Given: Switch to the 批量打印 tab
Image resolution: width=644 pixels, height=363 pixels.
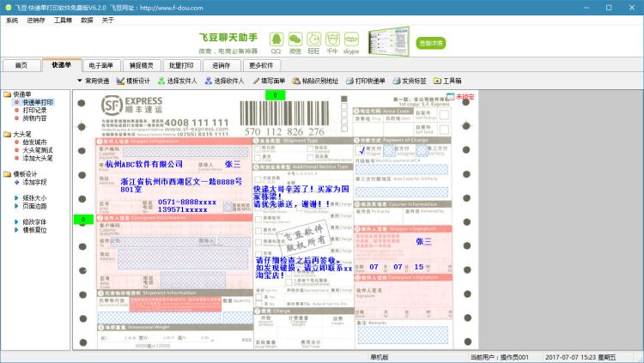Looking at the screenshot, I should point(181,65).
